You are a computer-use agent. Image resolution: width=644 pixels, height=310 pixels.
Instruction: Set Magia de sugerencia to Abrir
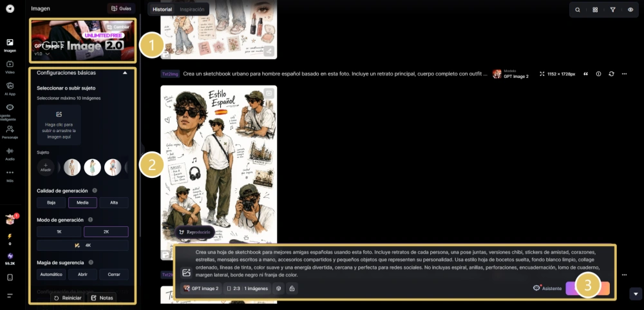pos(82,275)
